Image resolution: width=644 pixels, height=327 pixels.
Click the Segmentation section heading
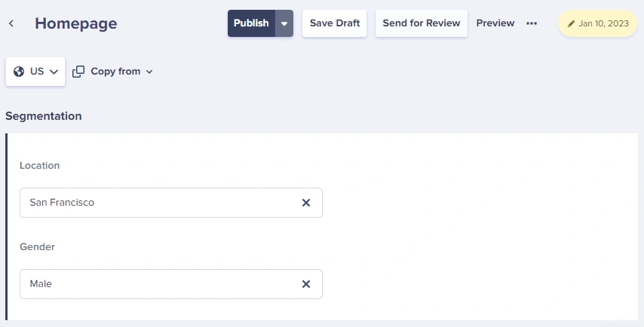[x=44, y=116]
